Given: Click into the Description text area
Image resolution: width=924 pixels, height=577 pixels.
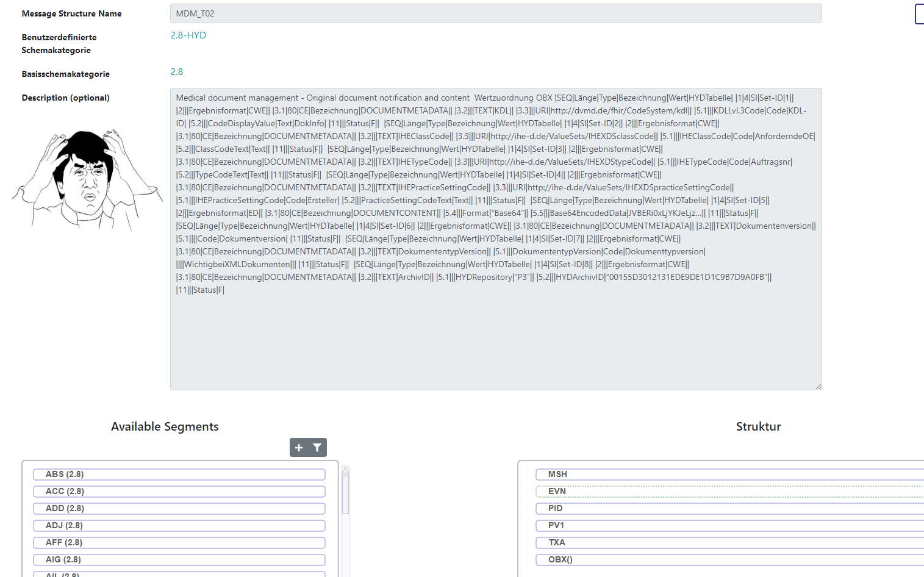Looking at the screenshot, I should coord(495,335).
